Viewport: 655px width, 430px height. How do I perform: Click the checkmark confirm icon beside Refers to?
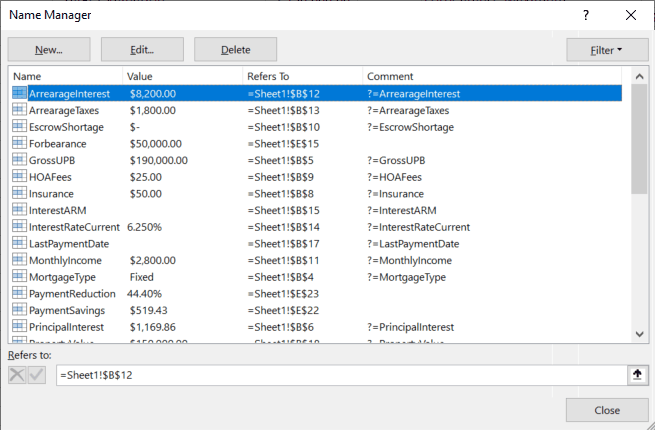coord(37,375)
